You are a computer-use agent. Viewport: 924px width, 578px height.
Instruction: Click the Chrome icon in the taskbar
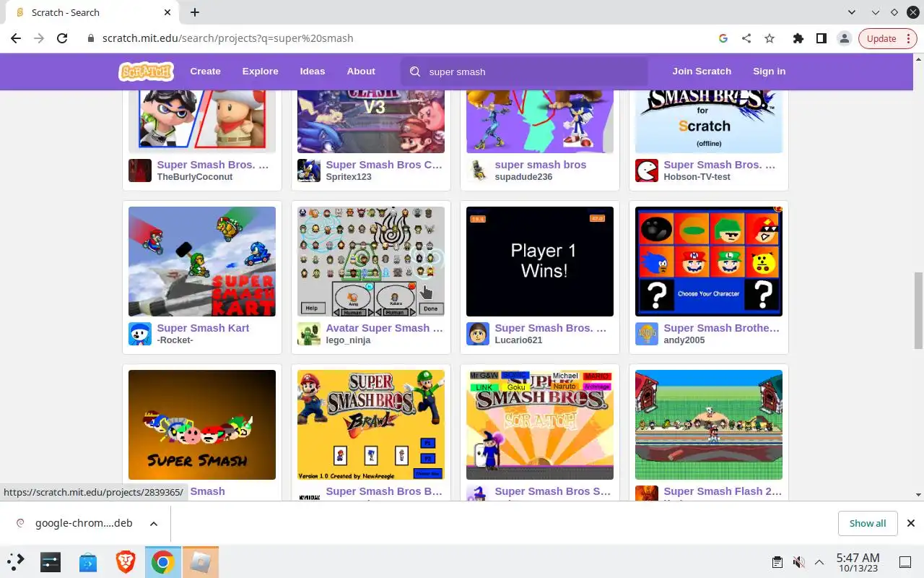pyautogui.click(x=163, y=562)
